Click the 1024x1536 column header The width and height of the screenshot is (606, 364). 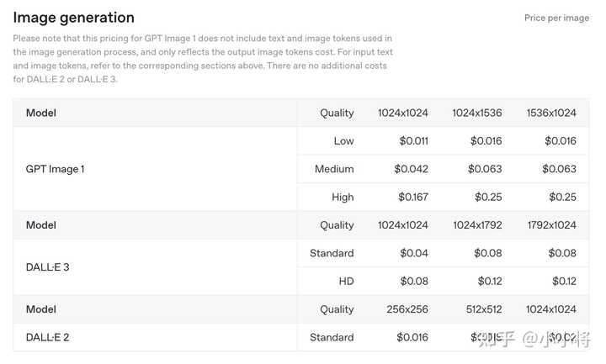477,113
